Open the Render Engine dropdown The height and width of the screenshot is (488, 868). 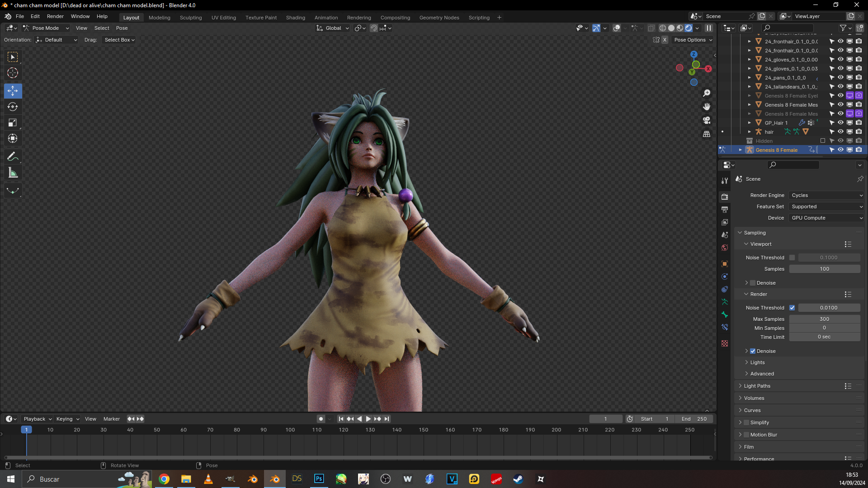827,195
